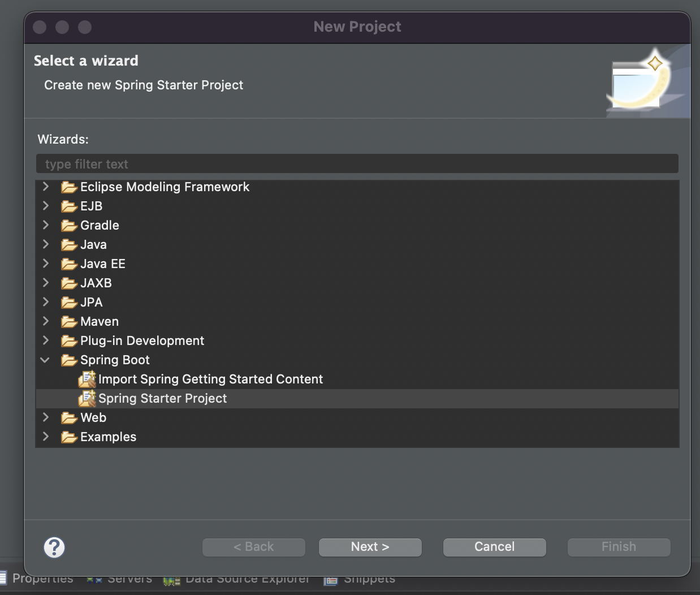
Task: Expand the Web category
Action: coord(46,417)
